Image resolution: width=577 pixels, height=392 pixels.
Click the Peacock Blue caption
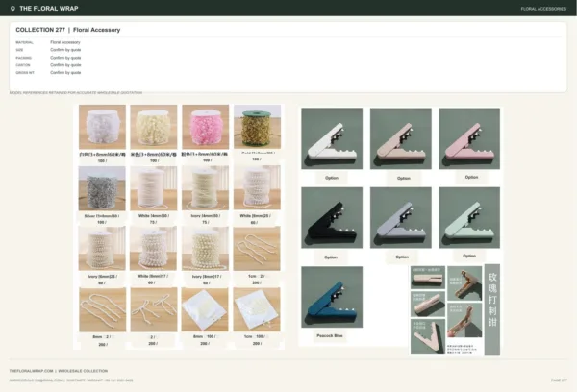coord(330,335)
